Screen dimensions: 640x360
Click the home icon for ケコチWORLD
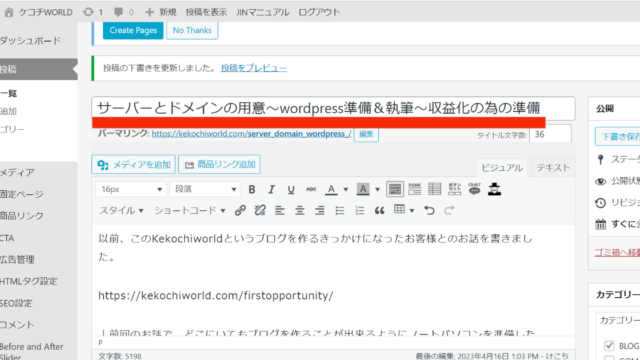[x=9, y=12]
